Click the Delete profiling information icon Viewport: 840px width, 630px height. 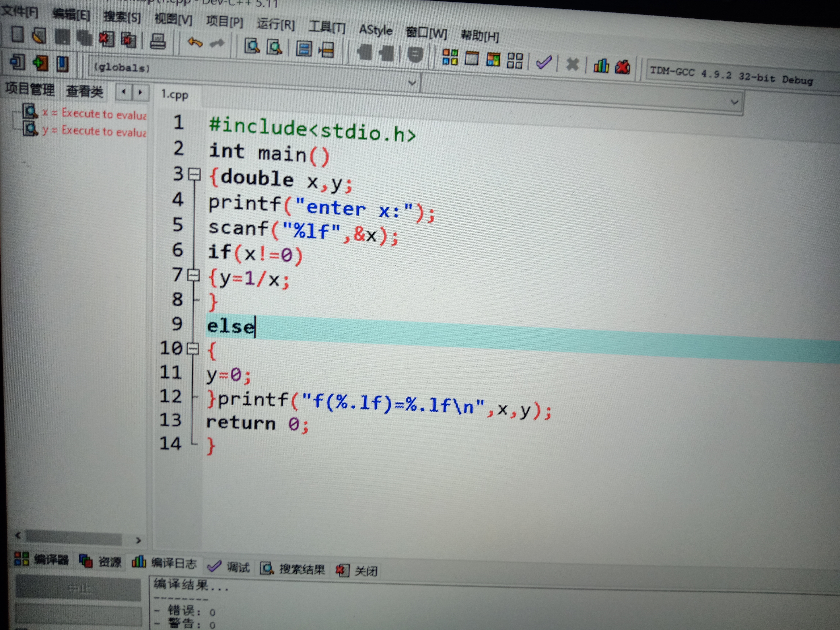pos(622,67)
